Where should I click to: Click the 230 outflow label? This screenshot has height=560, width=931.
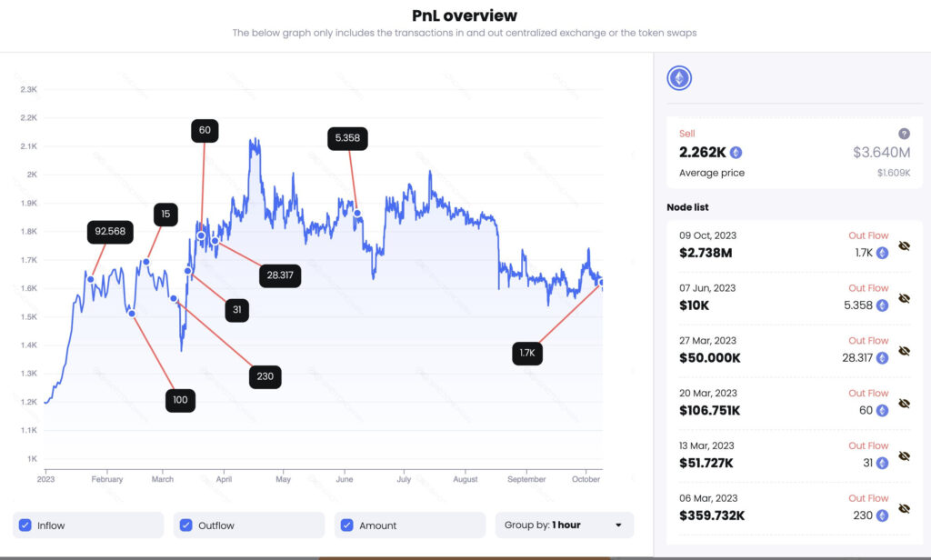tap(265, 375)
